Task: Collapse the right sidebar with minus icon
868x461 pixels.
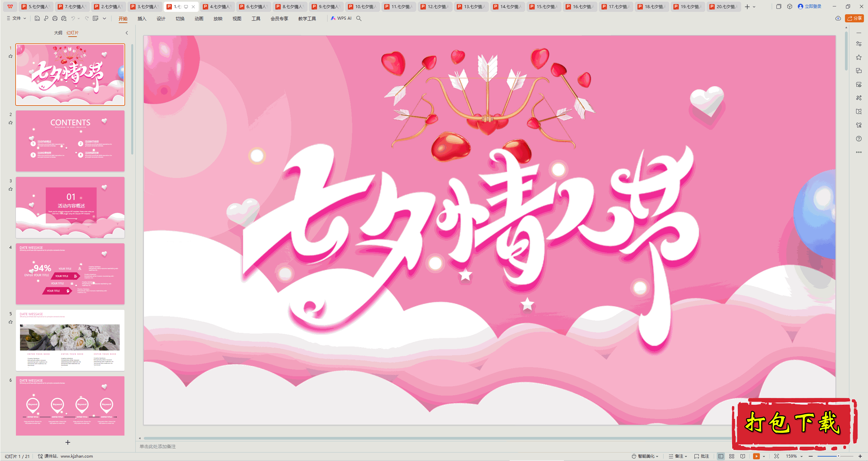Action: pos(859,33)
